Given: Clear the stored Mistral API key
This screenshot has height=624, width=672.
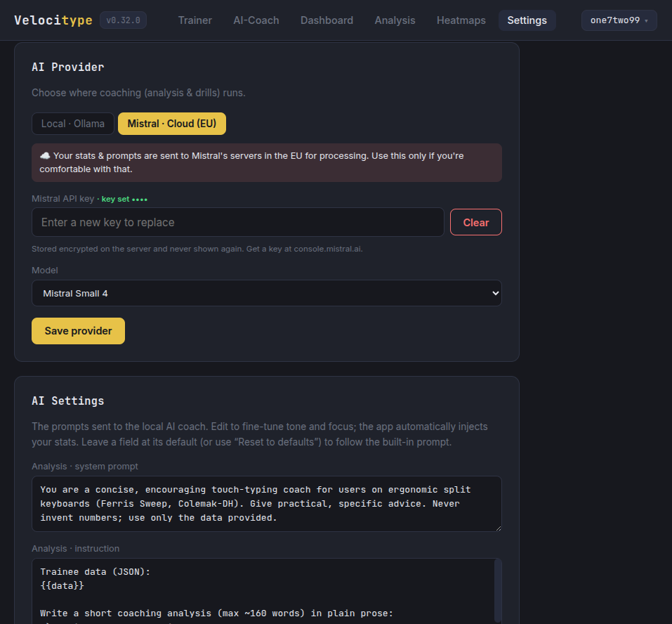Looking at the screenshot, I should [x=475, y=222].
